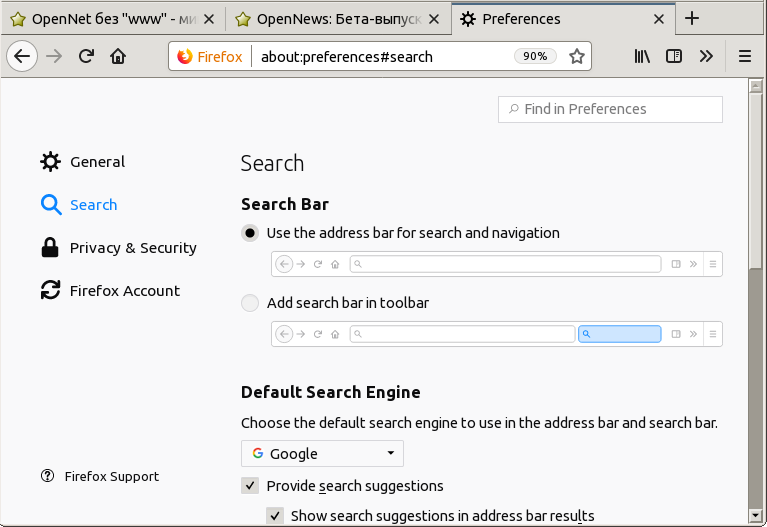Click the Find in Preferences field
Screen dimensions: 767x527
tap(610, 109)
